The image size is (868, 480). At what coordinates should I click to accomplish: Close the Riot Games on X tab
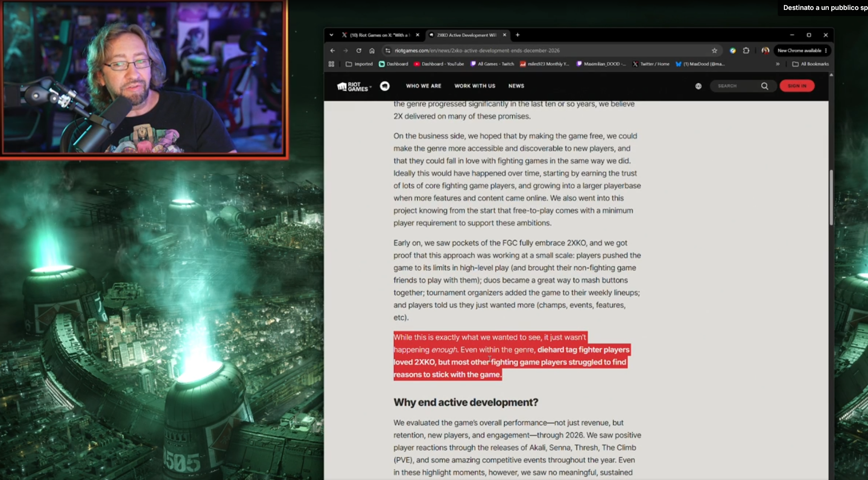click(x=417, y=35)
